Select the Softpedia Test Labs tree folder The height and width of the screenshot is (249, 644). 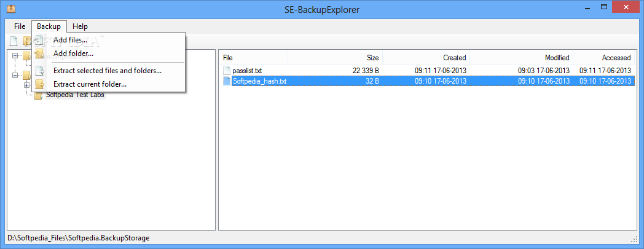(75, 95)
